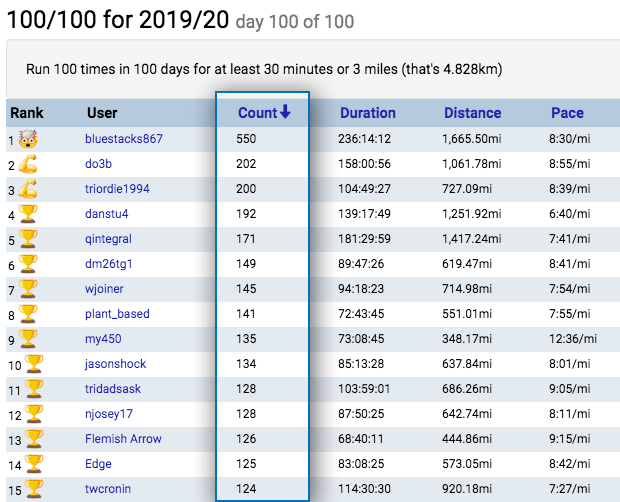This screenshot has width=620, height=502.
Task: Visit the triordie1994 profile
Action: pos(117,189)
